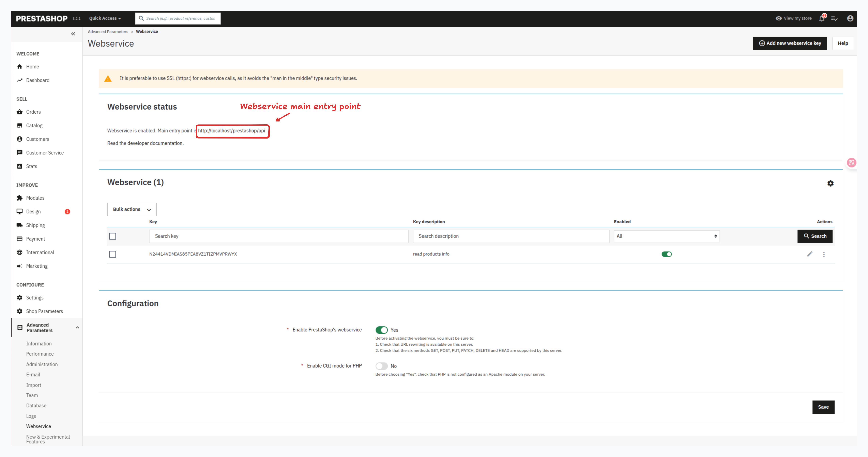The width and height of the screenshot is (868, 457).
Task: Click the Payment card icon
Action: pos(20,239)
